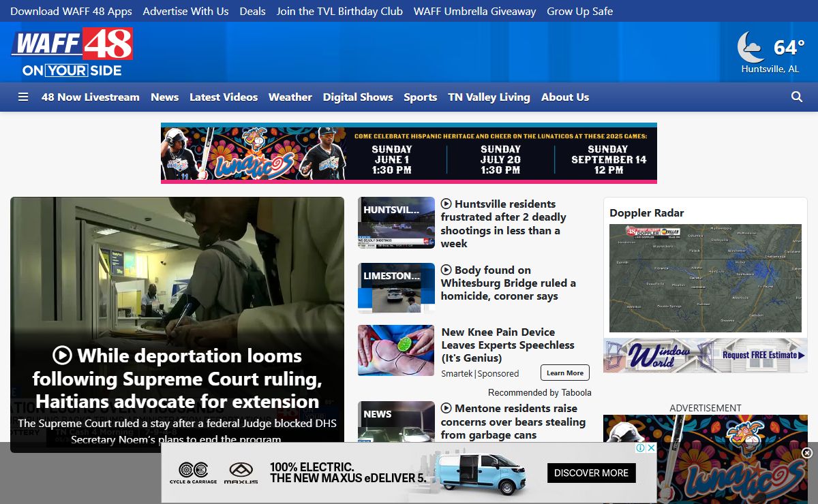
Task: Click the play icon on the Mentone residents story
Action: click(x=446, y=409)
